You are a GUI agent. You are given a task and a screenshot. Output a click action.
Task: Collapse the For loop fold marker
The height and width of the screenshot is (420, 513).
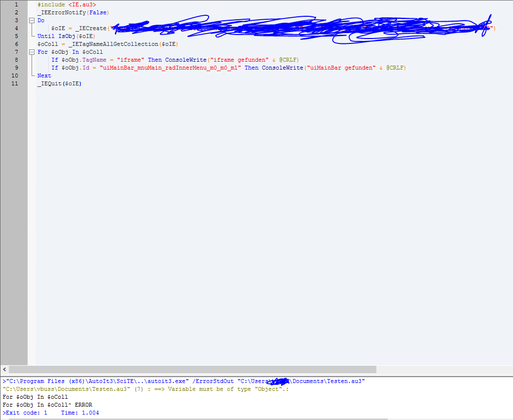coord(32,52)
